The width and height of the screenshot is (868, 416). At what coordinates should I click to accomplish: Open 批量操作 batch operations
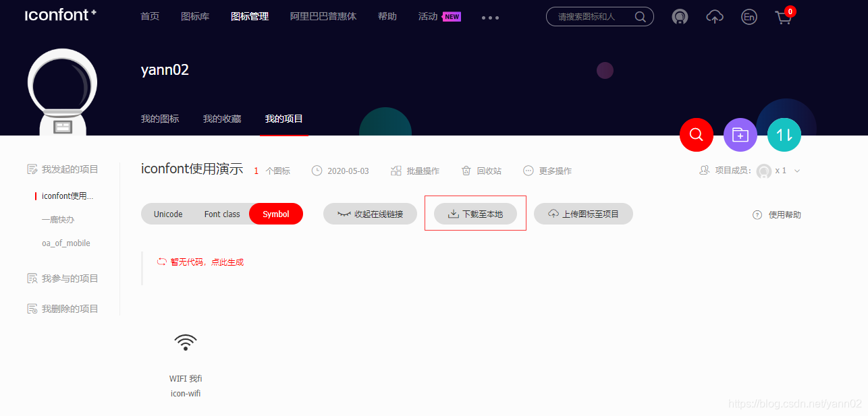tap(415, 171)
